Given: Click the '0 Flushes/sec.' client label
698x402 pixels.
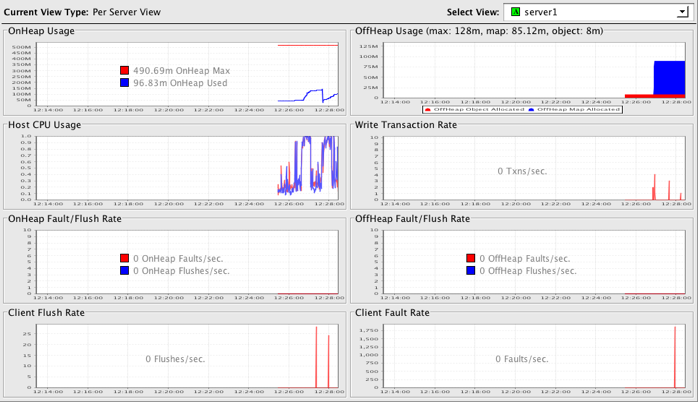Looking at the screenshot, I should pos(175,359).
